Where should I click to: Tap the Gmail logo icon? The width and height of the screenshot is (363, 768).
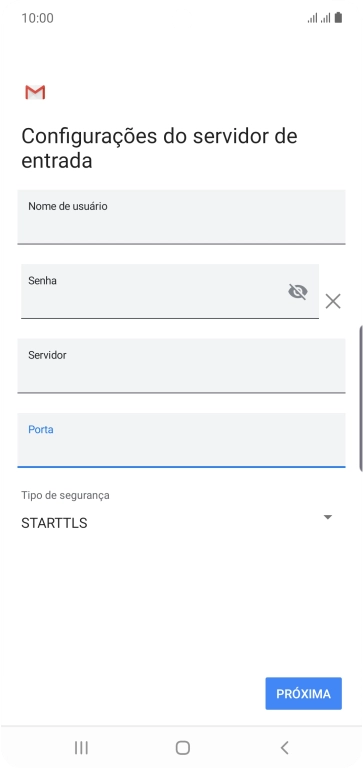[35, 92]
